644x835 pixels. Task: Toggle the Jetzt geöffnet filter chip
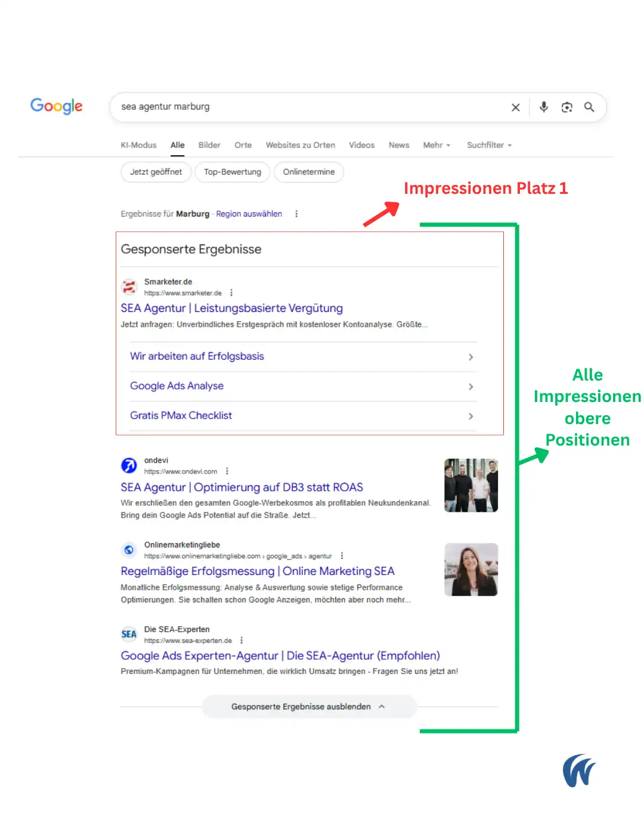click(x=156, y=172)
